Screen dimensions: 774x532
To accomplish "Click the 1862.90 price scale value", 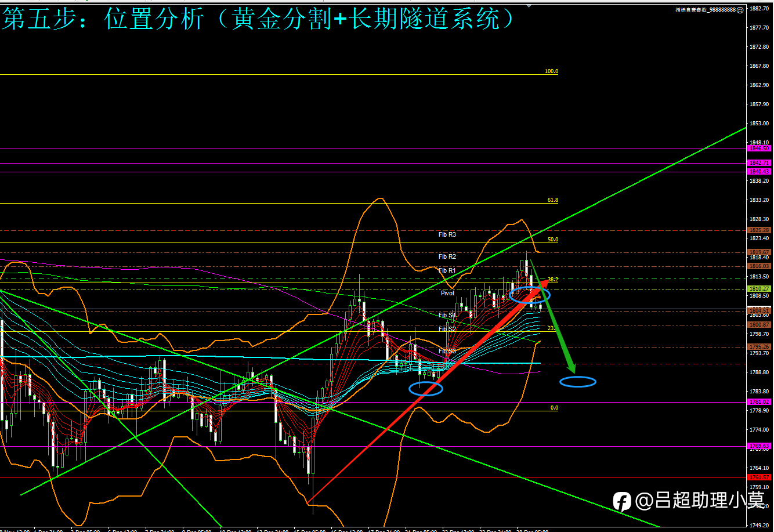I will [x=760, y=85].
